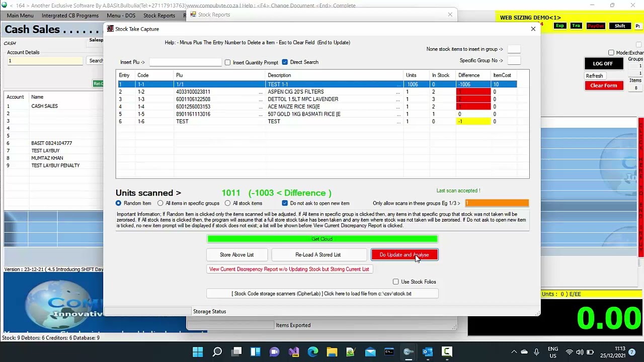
Task: Select the All stock items radio
Action: coord(227,203)
